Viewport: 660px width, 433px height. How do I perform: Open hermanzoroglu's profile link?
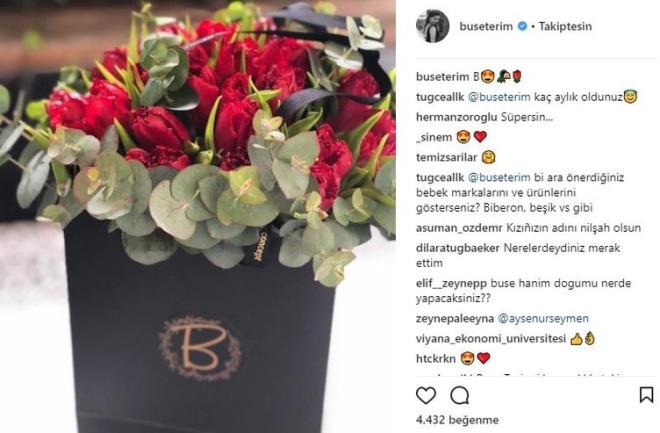456,117
